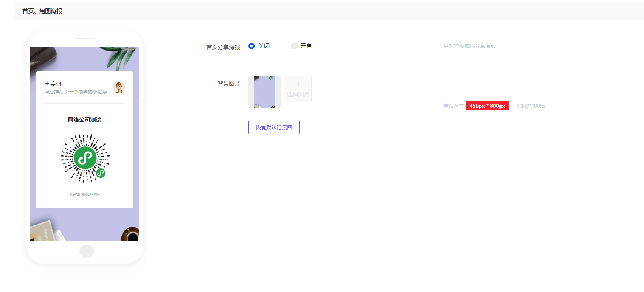Click the user avatar in poster preview
Viewport: 644px width, 292px height.
[x=119, y=87]
